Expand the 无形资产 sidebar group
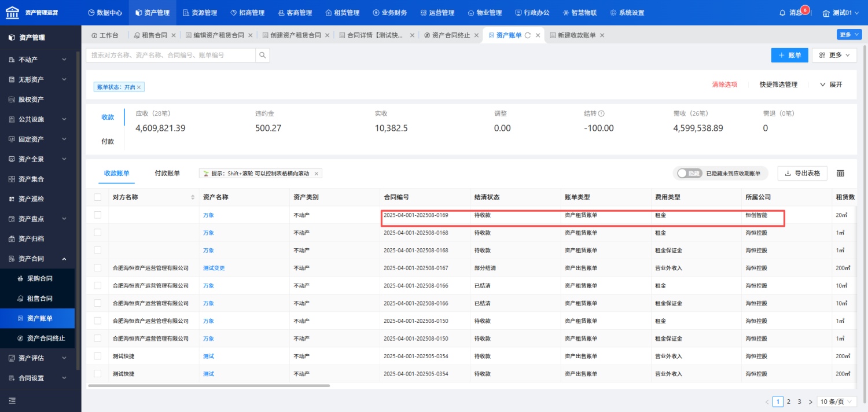 38,79
